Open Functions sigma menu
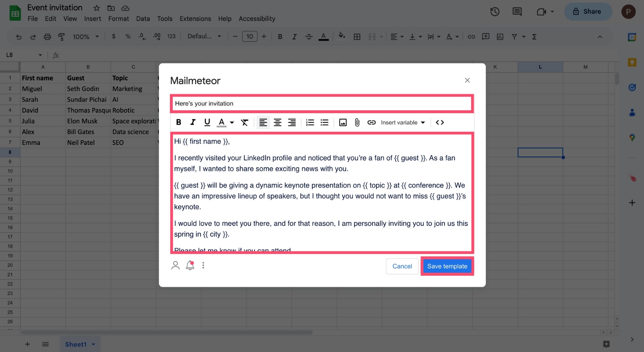644x352 pixels. (x=534, y=37)
